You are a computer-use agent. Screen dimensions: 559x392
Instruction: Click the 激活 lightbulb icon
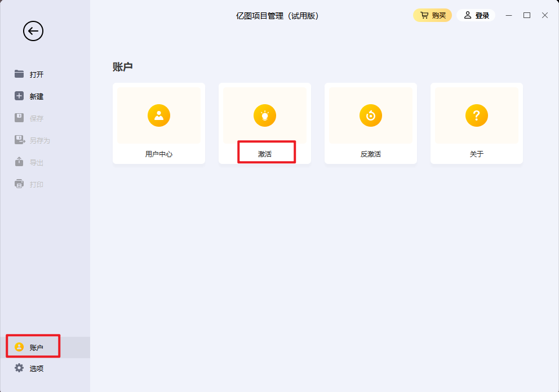265,115
